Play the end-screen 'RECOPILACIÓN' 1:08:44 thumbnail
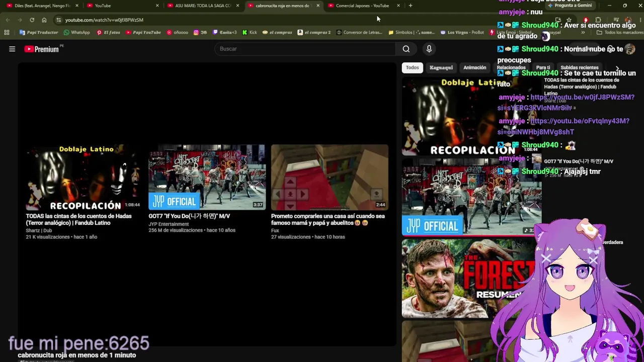The height and width of the screenshot is (362, 644). coord(84,177)
